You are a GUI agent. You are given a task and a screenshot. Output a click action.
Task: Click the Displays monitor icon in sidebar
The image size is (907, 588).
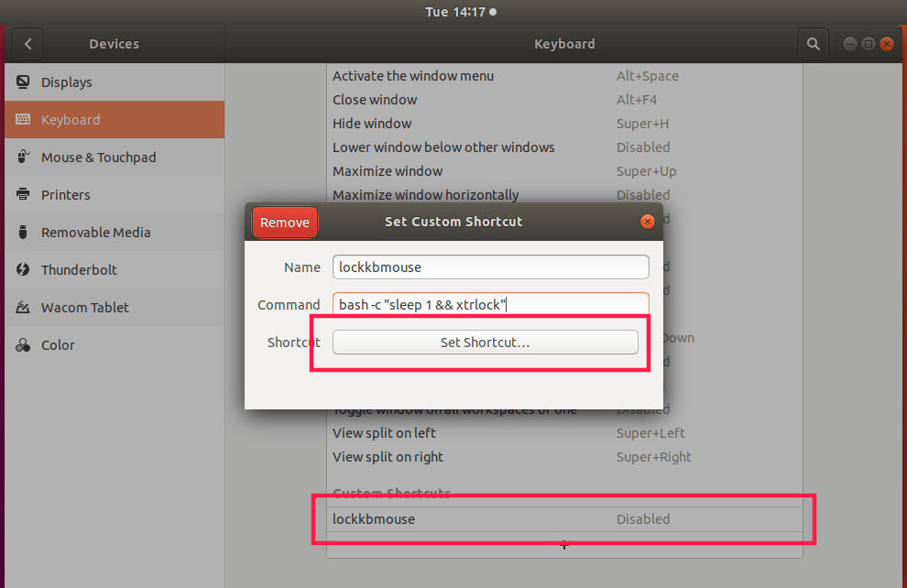[x=23, y=82]
